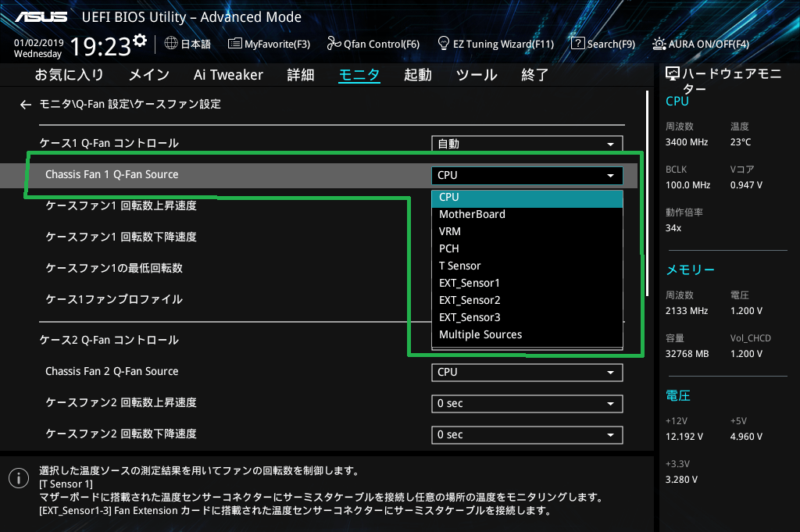800x532 pixels.
Task: Click the 4.960 V reading
Action: coord(746,437)
